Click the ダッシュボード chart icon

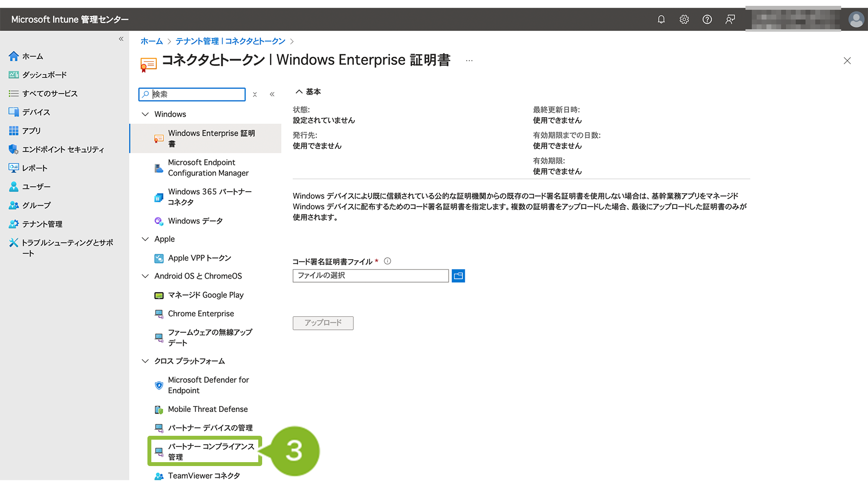[14, 75]
